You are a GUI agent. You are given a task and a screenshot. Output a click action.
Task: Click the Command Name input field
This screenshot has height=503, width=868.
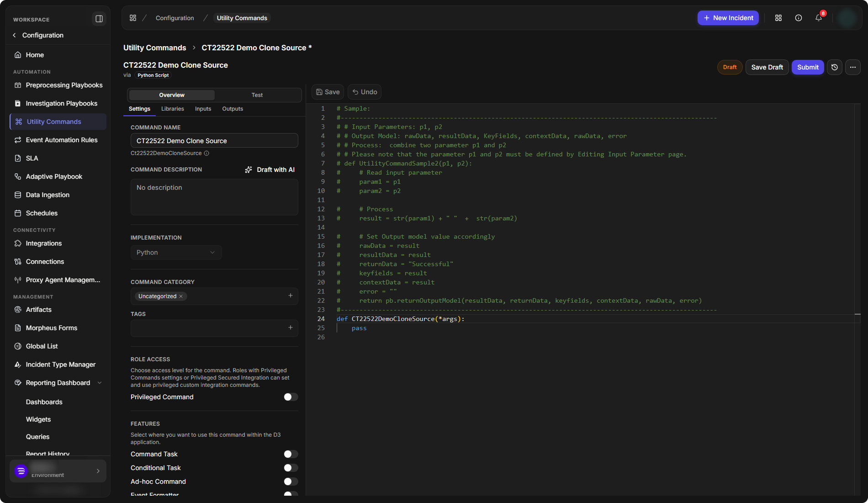214,140
